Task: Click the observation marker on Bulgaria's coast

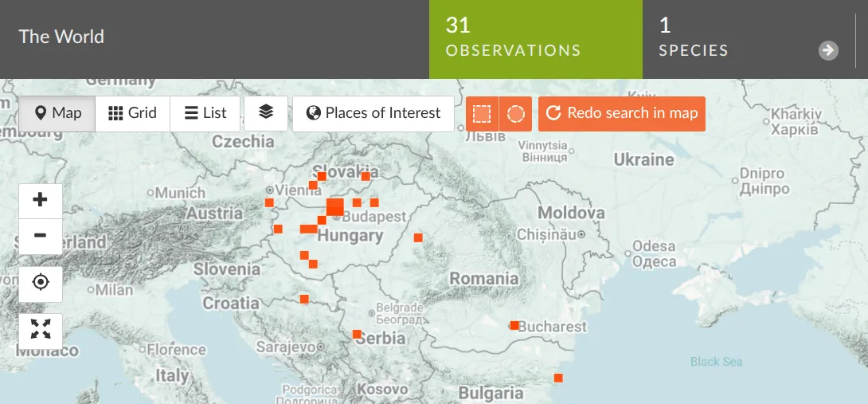Action: point(558,378)
